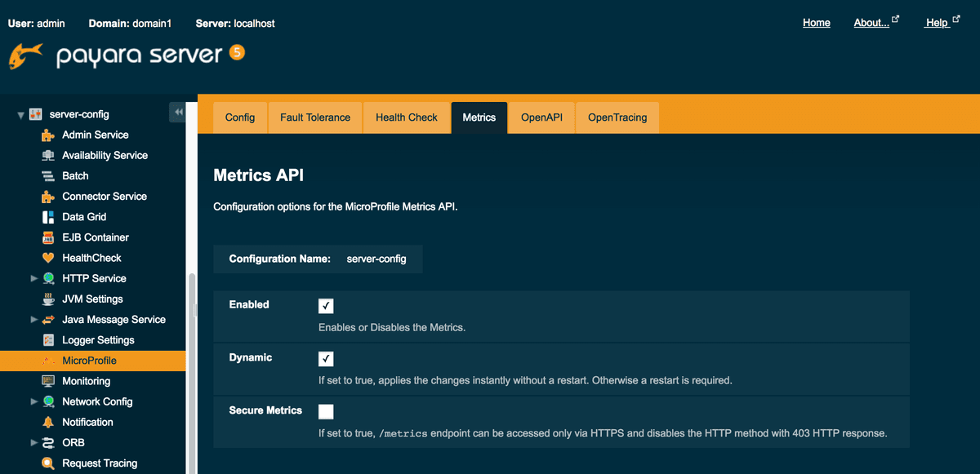Go to the Home link

[817, 23]
